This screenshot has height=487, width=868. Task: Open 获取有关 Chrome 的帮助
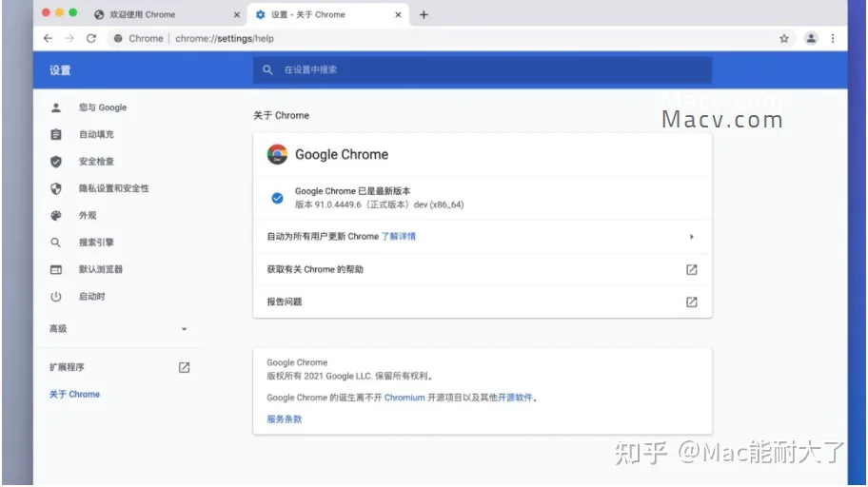point(483,269)
